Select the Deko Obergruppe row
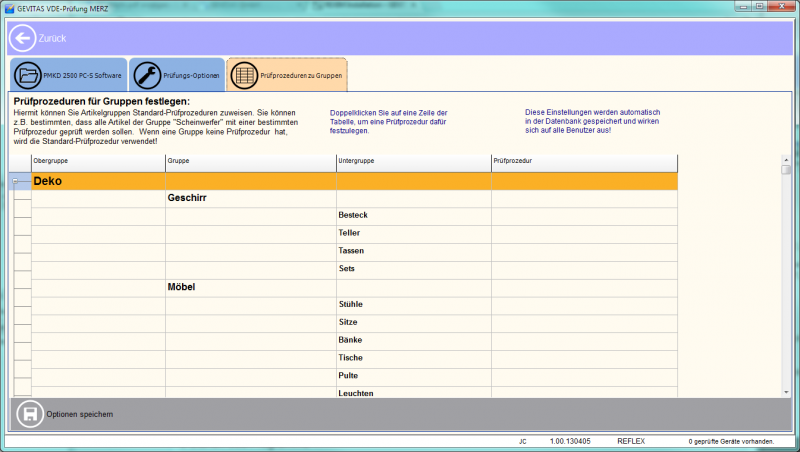Image resolution: width=800 pixels, height=452 pixels. point(354,181)
